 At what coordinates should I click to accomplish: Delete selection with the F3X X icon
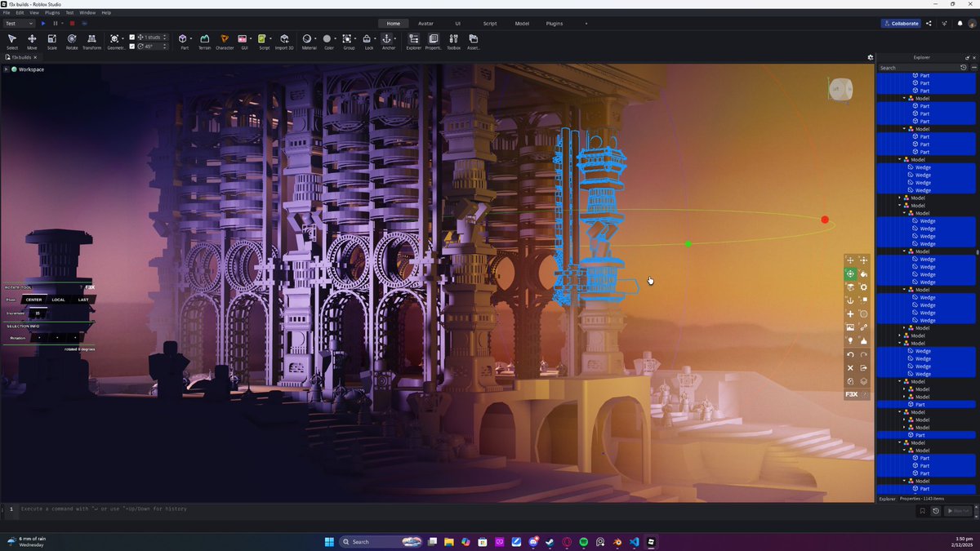851,368
